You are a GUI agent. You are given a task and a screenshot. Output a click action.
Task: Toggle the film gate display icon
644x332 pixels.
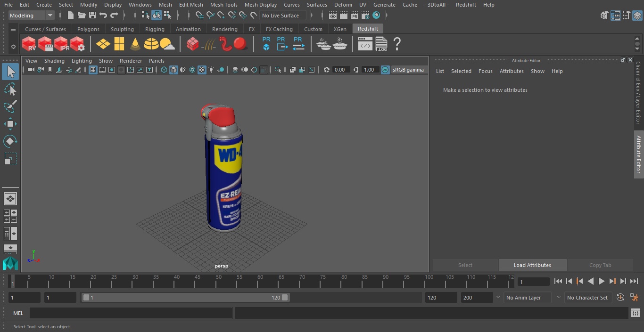tap(102, 70)
